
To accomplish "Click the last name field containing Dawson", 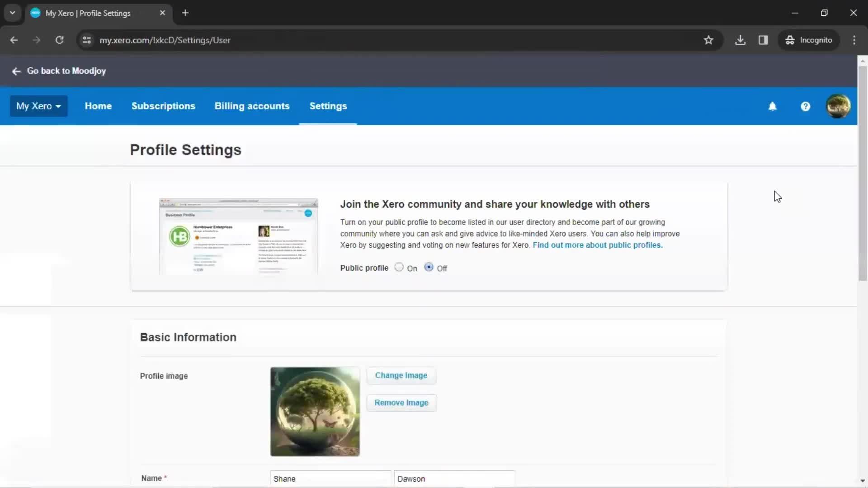I will [x=454, y=479].
